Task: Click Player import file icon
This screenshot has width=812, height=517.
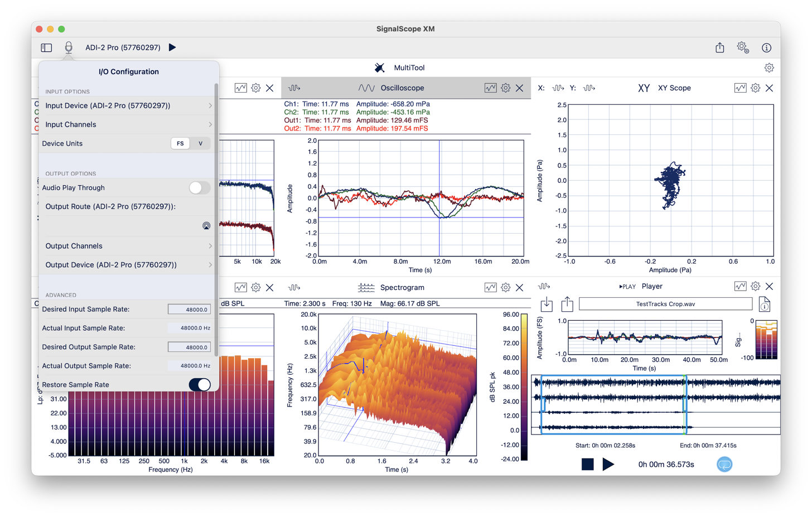Action: (x=547, y=304)
